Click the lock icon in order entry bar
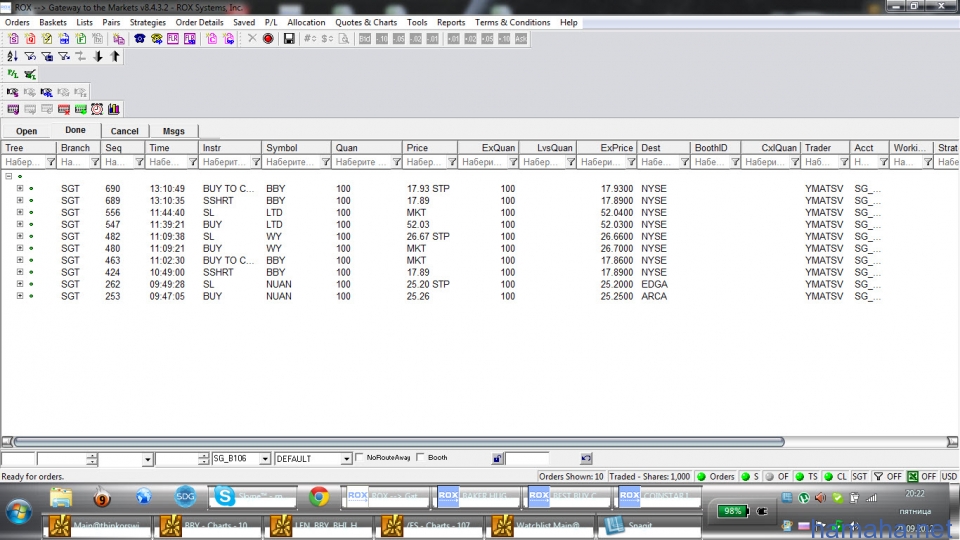Image resolution: width=960 pixels, height=540 pixels. pos(497,458)
